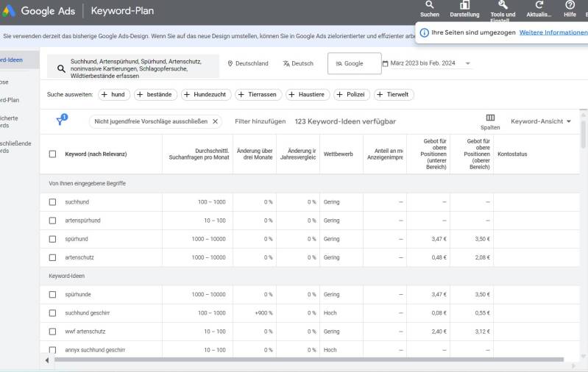The width and height of the screenshot is (588, 372).
Task: Select the Keyword-Ideen sidebar item
Action: click(19, 60)
